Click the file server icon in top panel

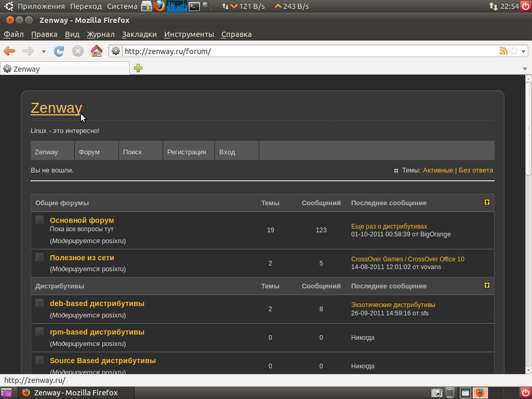[146, 6]
